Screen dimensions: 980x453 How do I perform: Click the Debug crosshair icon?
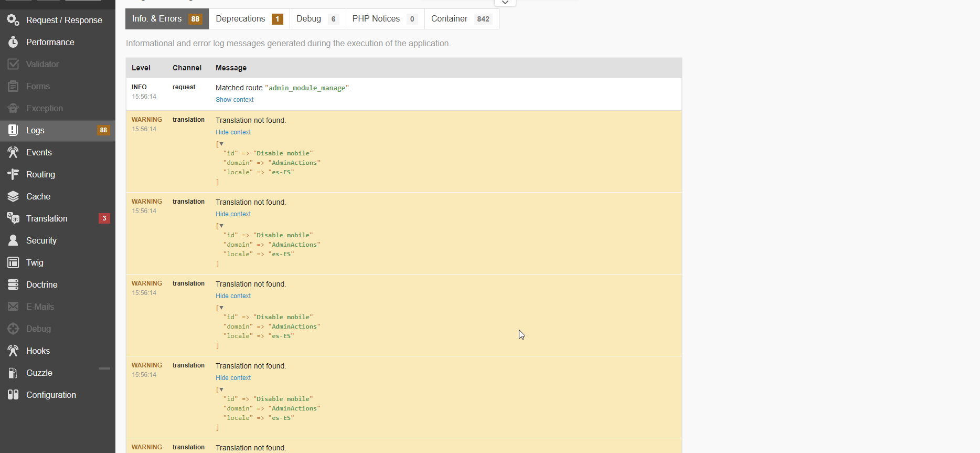13,329
